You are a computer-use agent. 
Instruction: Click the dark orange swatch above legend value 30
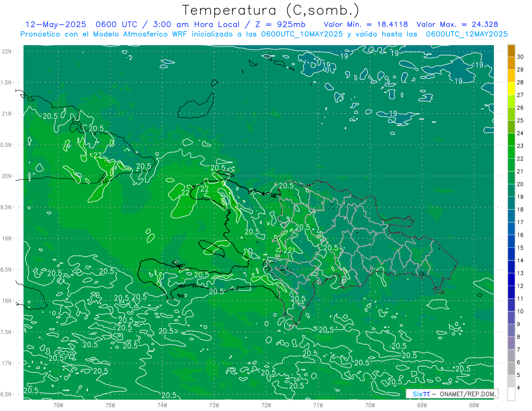pos(511,51)
